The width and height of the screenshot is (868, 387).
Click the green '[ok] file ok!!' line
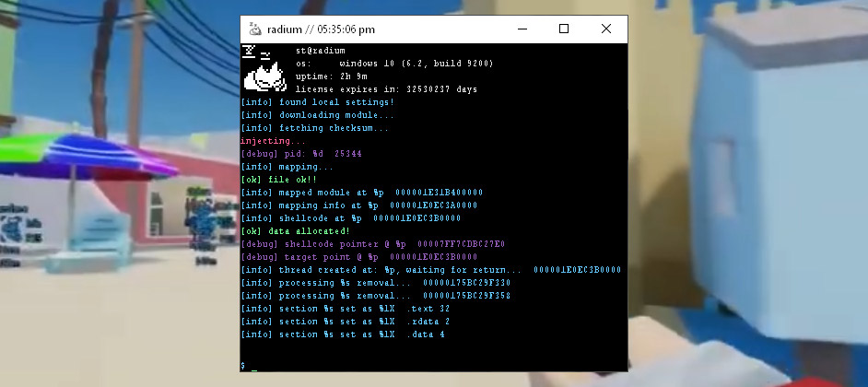click(x=278, y=180)
